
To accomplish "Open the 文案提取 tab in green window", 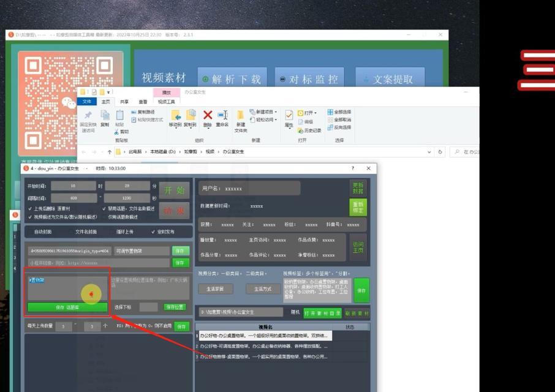I will coord(390,78).
